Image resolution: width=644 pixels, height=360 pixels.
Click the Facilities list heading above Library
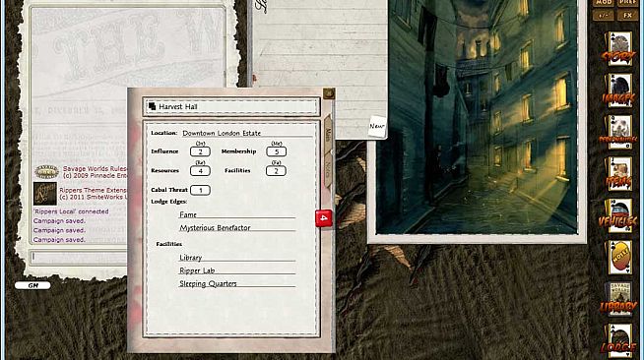tap(168, 244)
